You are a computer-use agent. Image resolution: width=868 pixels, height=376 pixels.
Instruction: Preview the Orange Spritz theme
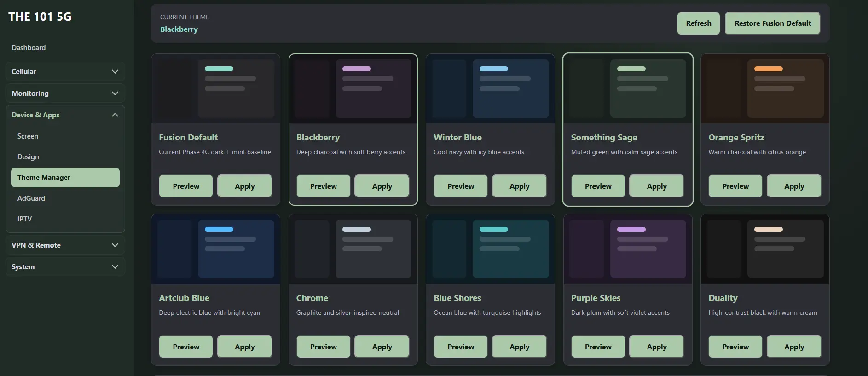coord(735,186)
